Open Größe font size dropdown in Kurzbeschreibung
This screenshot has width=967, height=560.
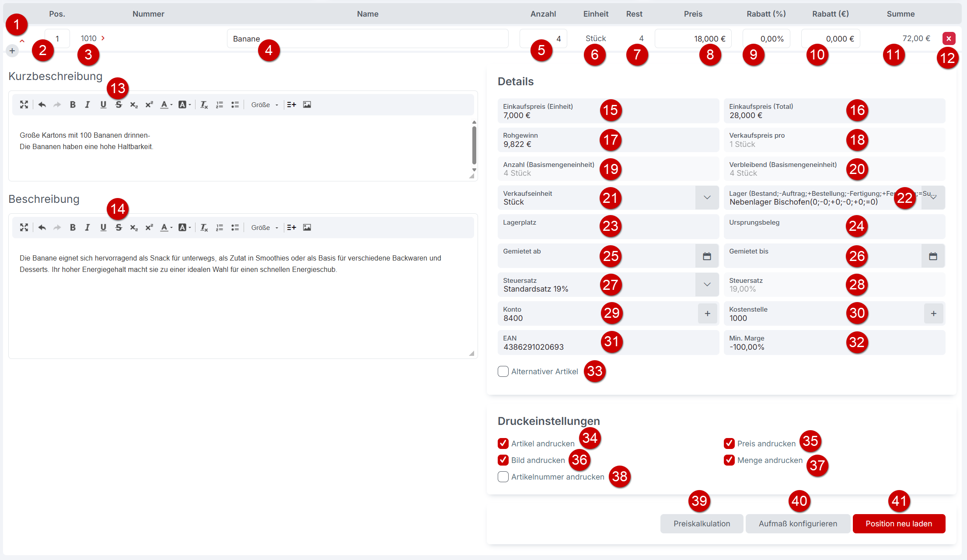click(265, 104)
